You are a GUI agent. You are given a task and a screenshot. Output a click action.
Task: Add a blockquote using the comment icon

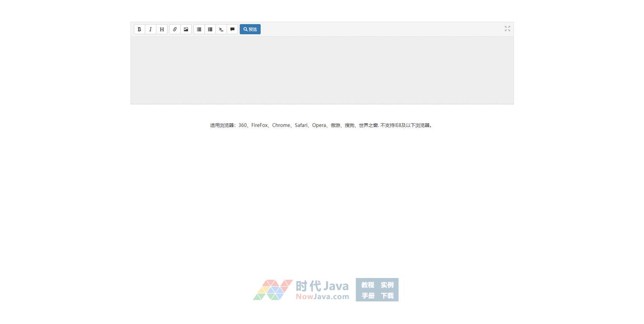click(232, 29)
